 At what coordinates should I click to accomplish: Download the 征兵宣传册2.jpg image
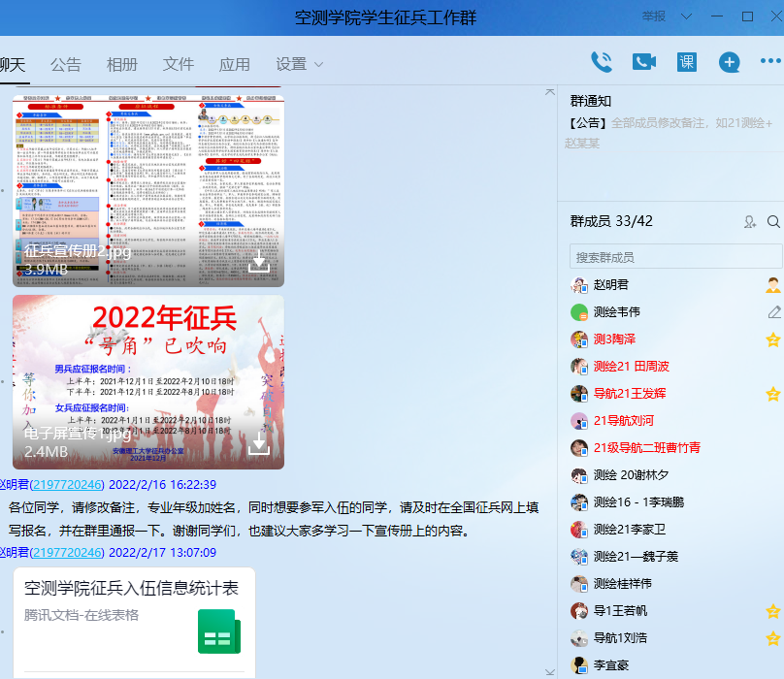pos(259,262)
